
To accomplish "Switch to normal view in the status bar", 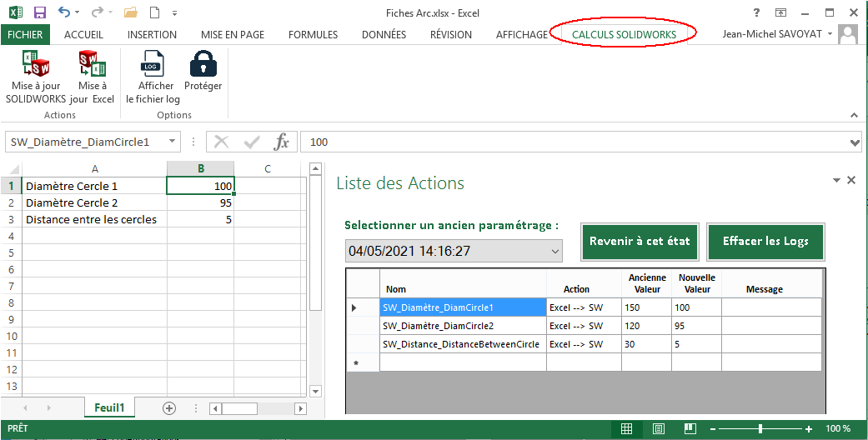I will click(x=626, y=428).
